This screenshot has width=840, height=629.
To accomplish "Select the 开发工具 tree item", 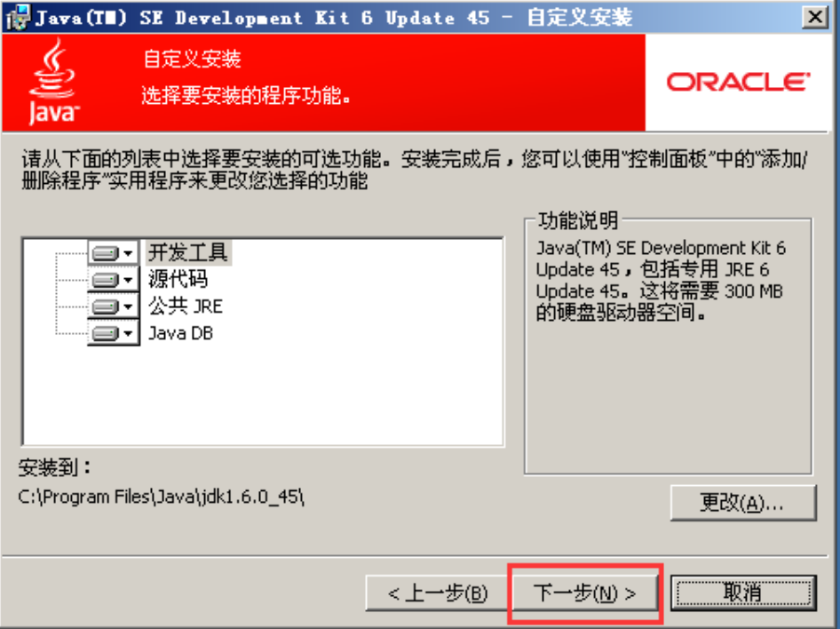I will [x=188, y=252].
